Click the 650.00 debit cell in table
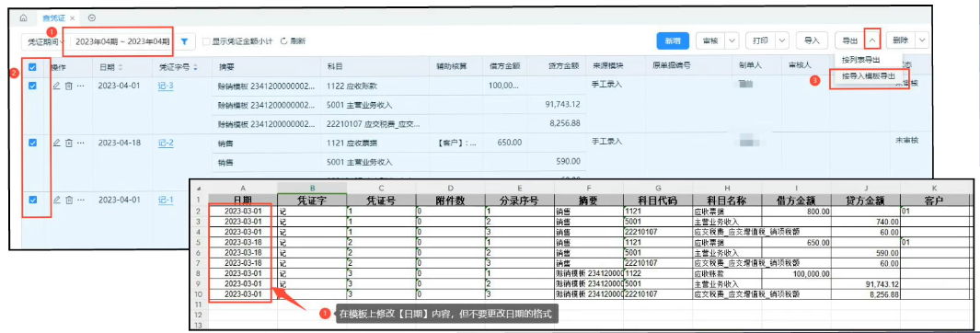 pos(510,144)
